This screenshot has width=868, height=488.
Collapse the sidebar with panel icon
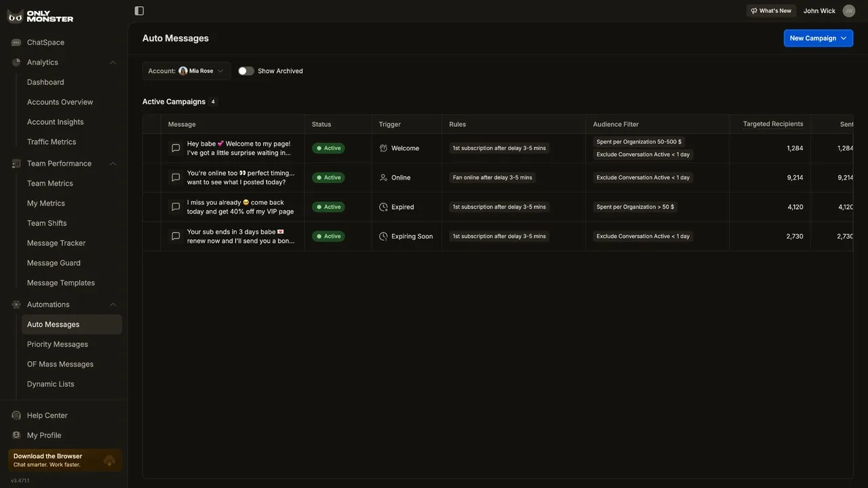pos(139,11)
